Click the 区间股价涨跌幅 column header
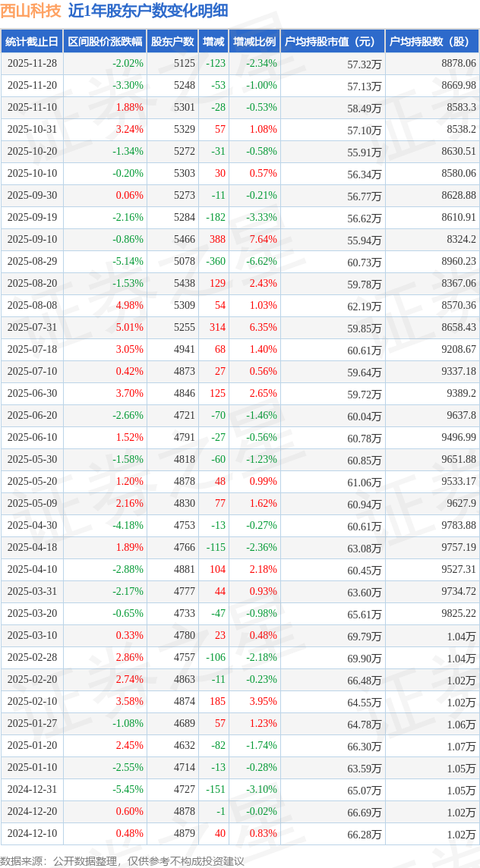The width and height of the screenshot is (480, 868). (105, 42)
